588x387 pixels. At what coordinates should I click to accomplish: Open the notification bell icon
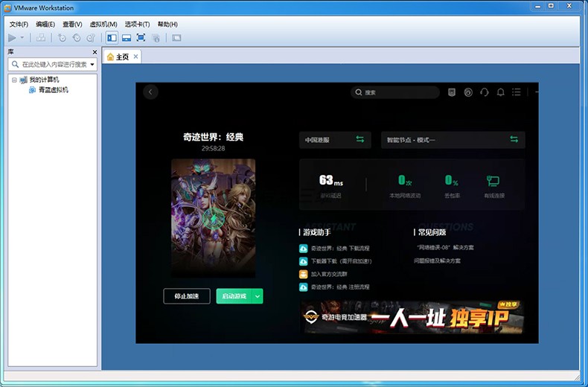[500, 92]
